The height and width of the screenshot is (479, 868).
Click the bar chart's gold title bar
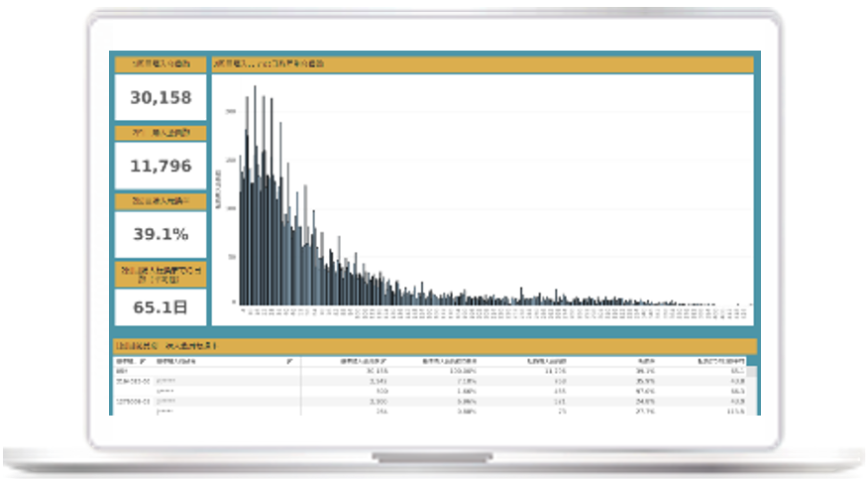point(482,64)
